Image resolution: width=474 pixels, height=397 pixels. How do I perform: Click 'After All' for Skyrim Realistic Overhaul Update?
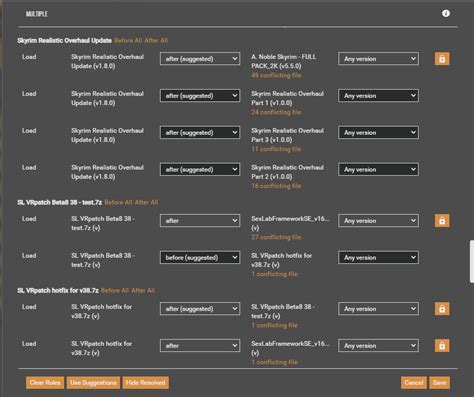(x=156, y=40)
